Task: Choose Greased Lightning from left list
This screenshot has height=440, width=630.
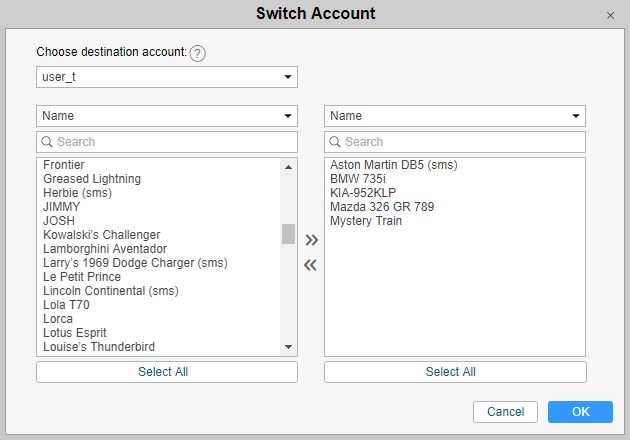Action: (92, 179)
